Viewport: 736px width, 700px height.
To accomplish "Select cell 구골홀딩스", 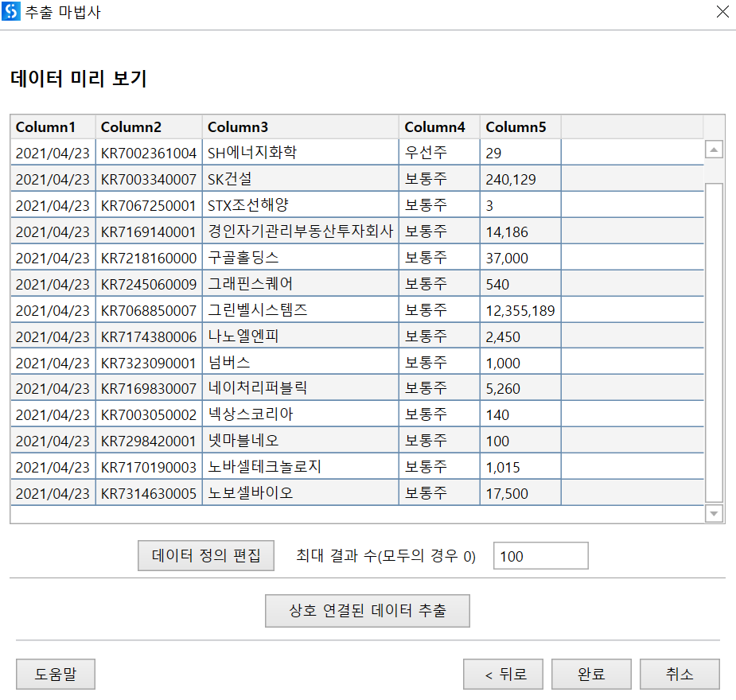I will [x=301, y=258].
